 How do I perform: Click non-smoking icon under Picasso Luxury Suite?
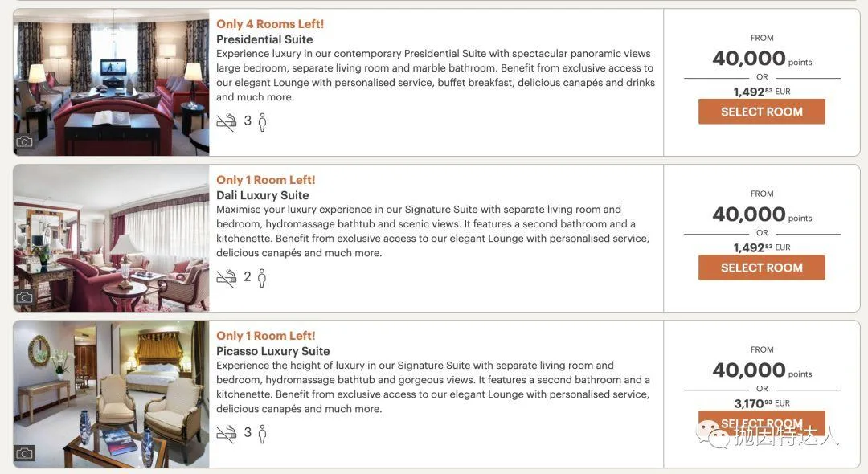pos(226,434)
